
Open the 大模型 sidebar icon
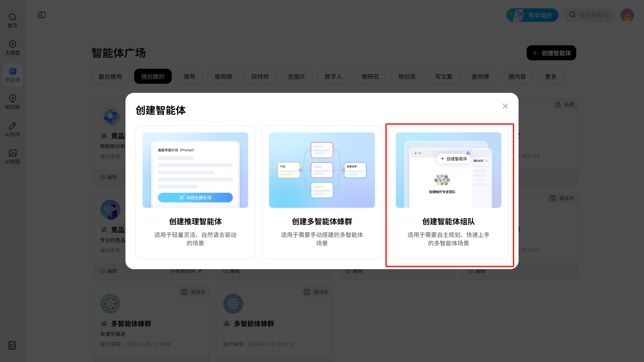[x=12, y=48]
